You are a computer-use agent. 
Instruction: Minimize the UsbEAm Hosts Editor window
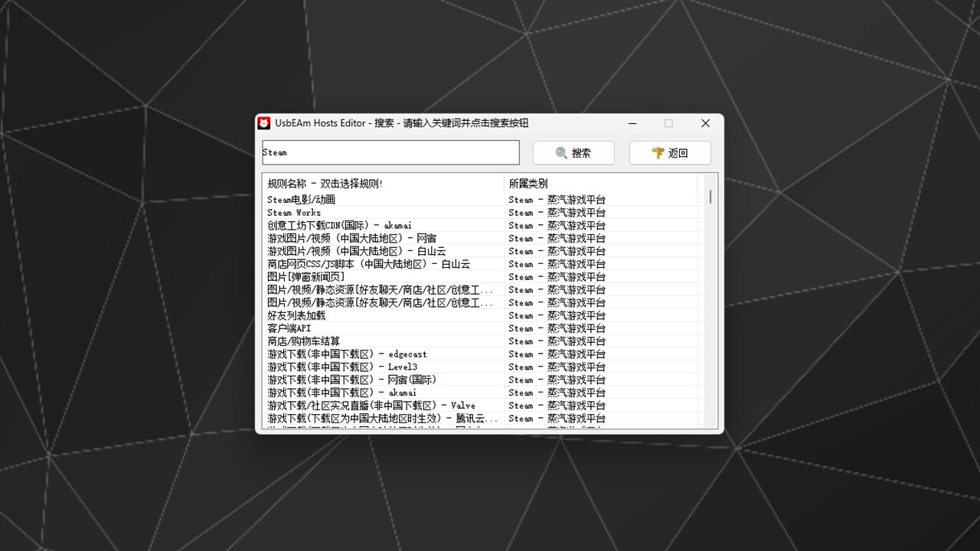pyautogui.click(x=632, y=123)
